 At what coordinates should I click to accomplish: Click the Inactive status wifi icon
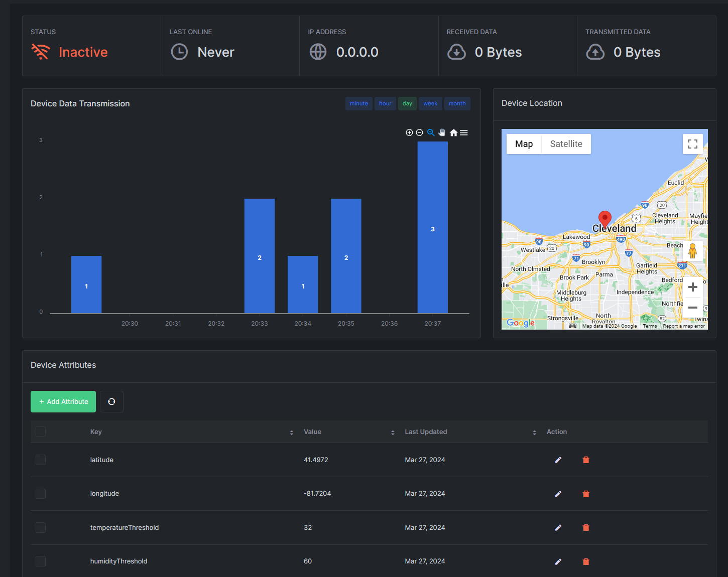click(x=41, y=52)
